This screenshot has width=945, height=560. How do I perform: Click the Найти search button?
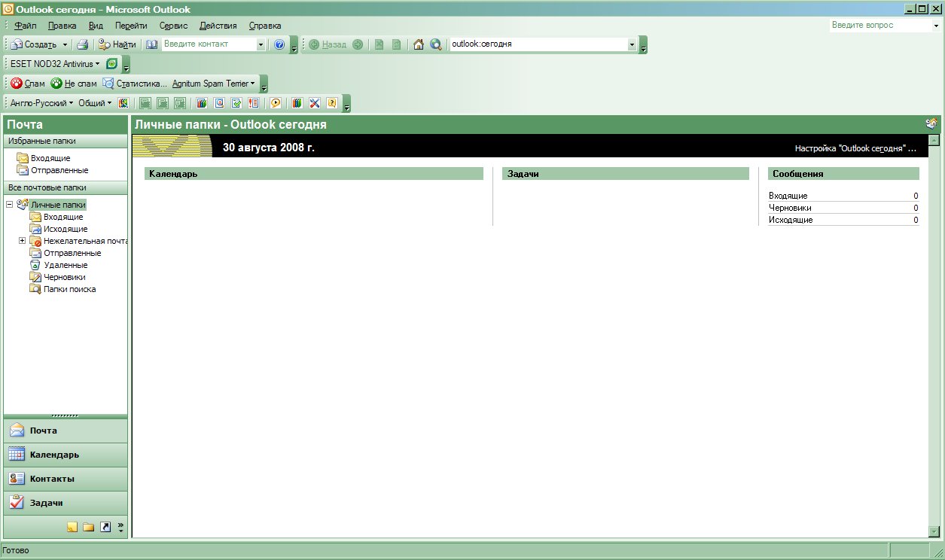pyautogui.click(x=117, y=44)
